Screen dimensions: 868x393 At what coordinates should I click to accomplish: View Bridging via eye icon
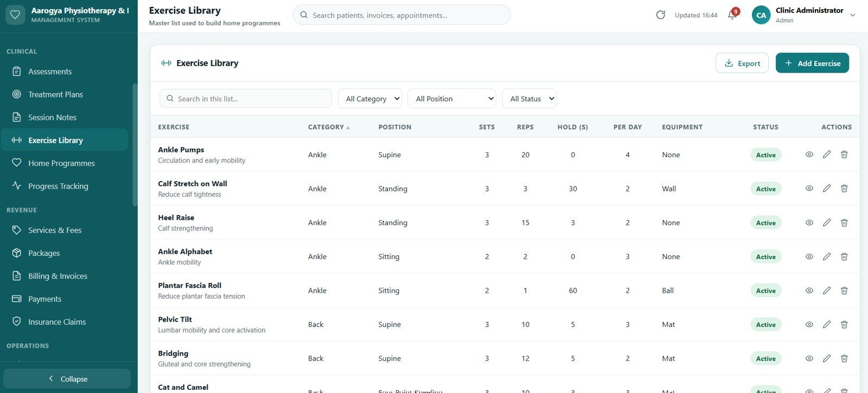[809, 358]
